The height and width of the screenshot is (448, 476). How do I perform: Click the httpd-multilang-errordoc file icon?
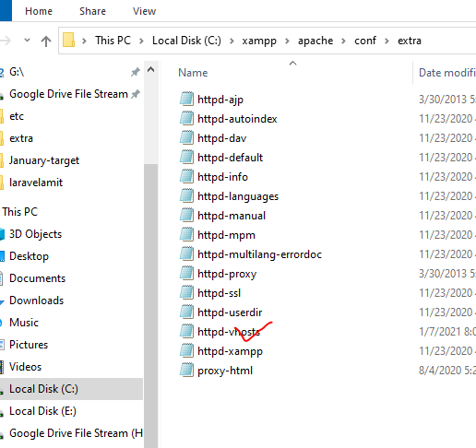pyautogui.click(x=186, y=253)
